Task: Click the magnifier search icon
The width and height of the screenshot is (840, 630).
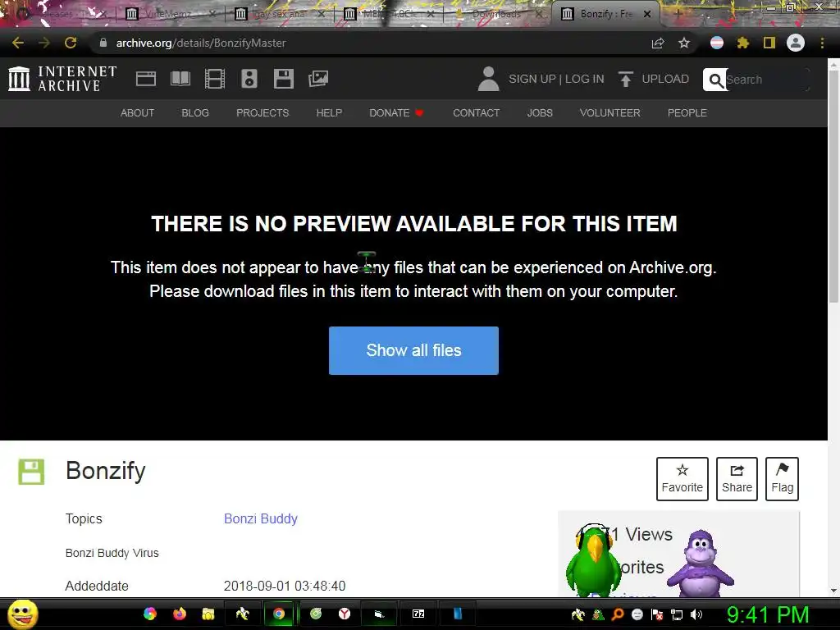Action: click(x=715, y=80)
